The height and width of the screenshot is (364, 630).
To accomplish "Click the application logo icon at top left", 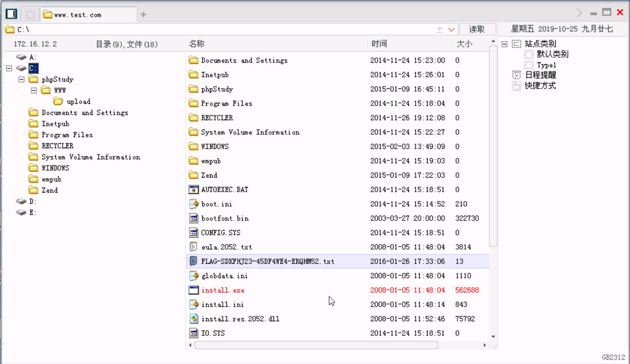I will (x=10, y=13).
